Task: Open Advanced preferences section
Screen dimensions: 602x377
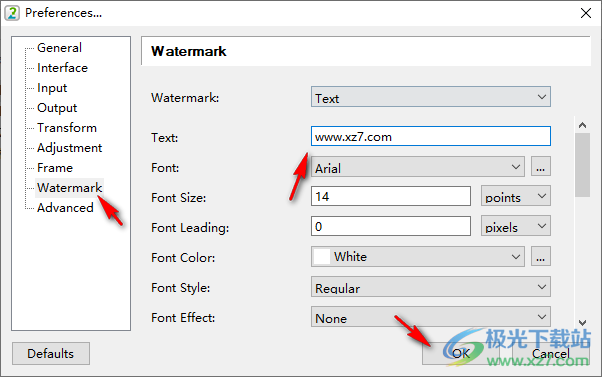Action: pyautogui.click(x=65, y=208)
